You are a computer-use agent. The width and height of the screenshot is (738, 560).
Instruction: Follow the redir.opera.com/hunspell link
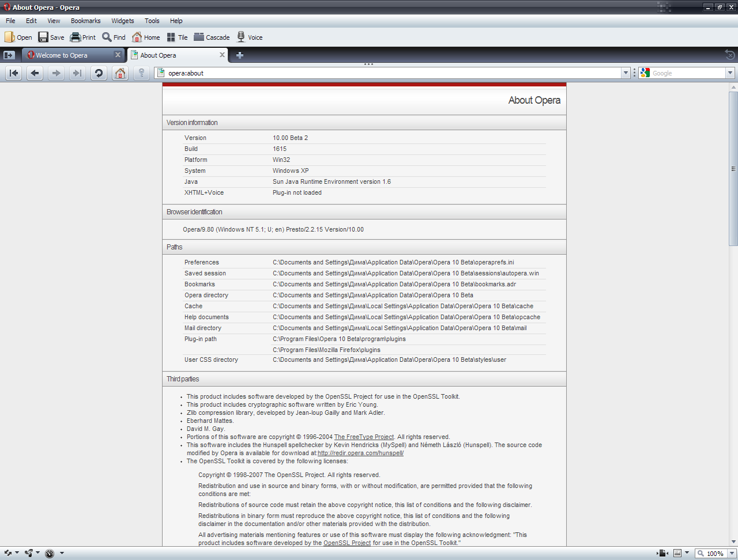click(x=360, y=453)
